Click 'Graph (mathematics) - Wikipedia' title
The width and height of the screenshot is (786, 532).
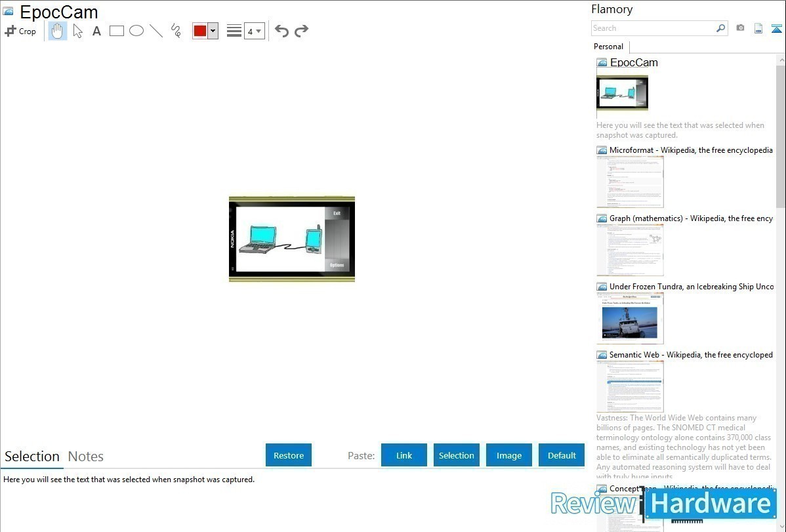click(x=691, y=218)
